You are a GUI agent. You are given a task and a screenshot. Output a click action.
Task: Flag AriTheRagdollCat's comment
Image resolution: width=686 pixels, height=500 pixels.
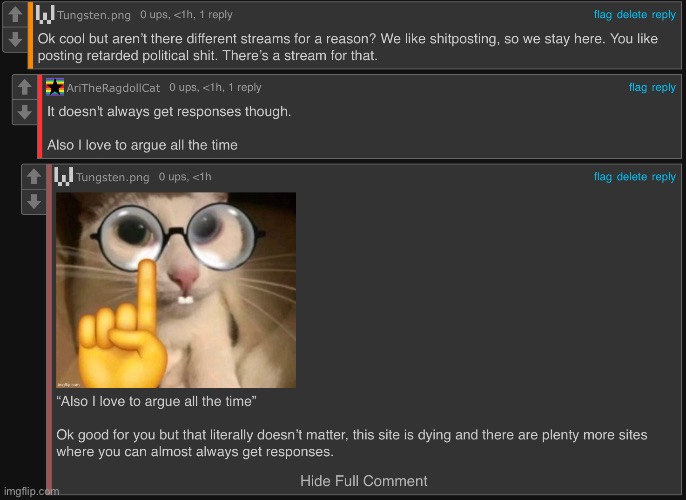pos(637,87)
